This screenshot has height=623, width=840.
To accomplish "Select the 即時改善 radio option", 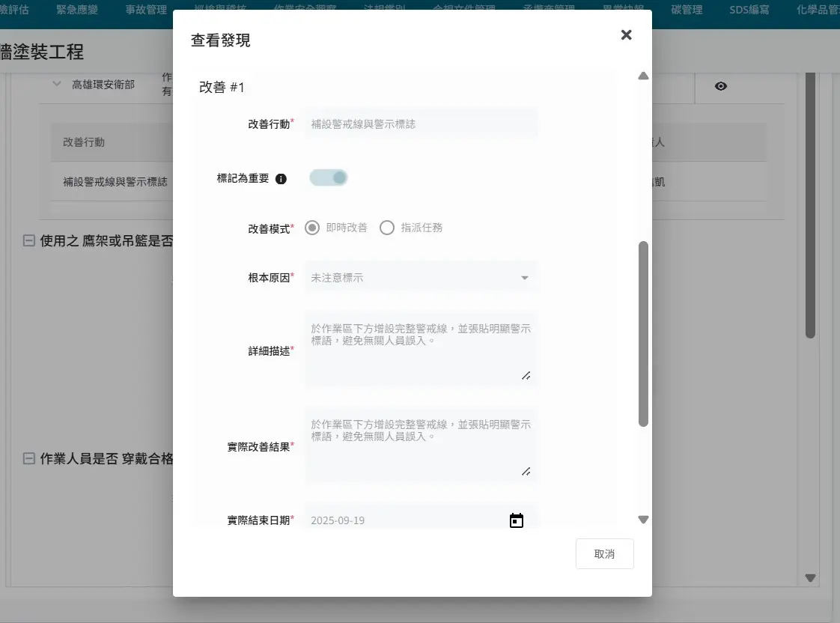I will (313, 228).
